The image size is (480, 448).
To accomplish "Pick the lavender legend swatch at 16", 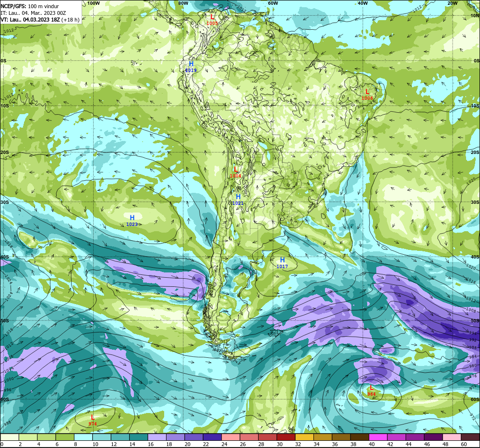I will click(x=157, y=437).
